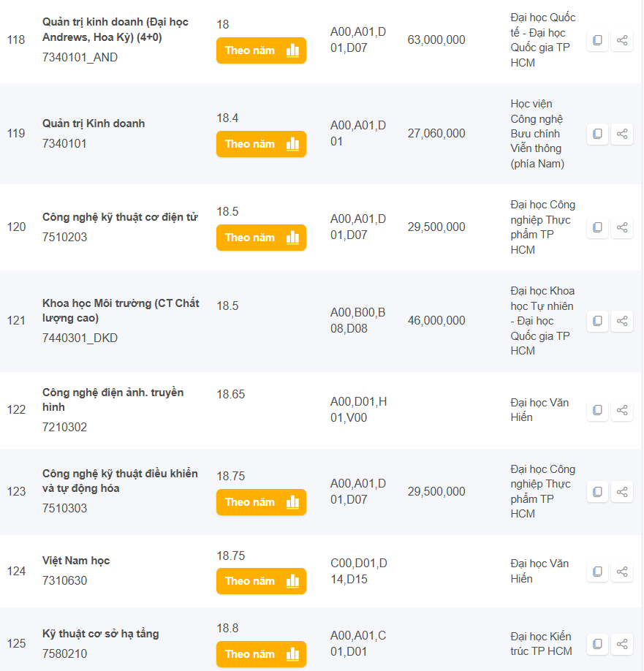This screenshot has width=644, height=671.
Task: Open Khoa học Môi trường (CT Chất lượng cao) title
Action: [x=121, y=311]
